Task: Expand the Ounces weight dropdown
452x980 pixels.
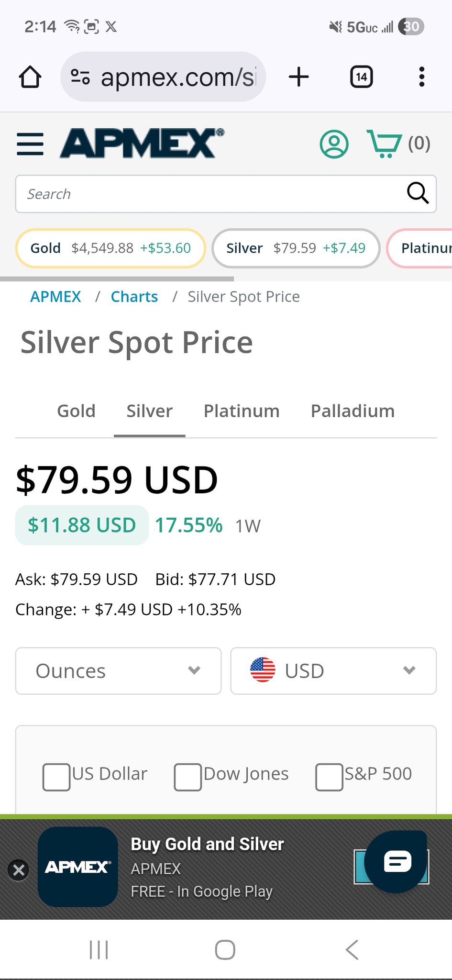Action: pos(118,670)
